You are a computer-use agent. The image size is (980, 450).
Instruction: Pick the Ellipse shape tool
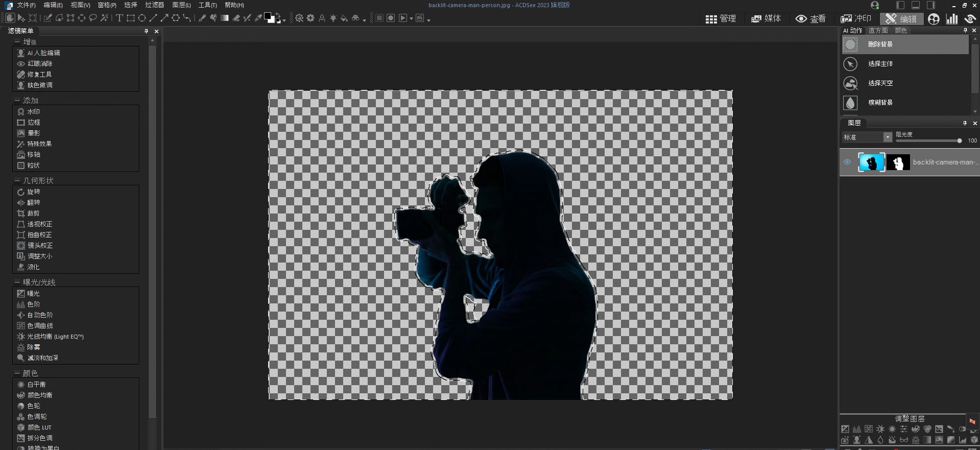142,18
